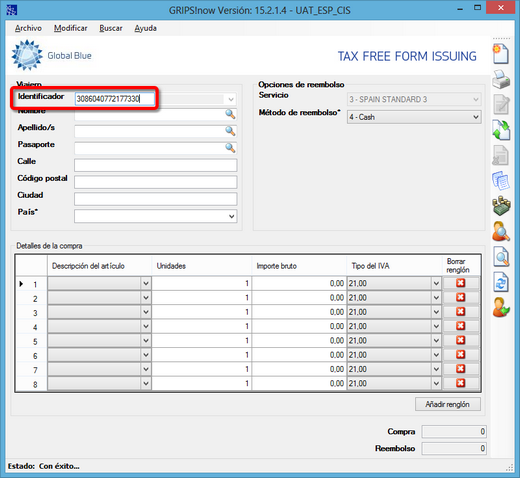Click the Pasaporte input field
520x478 pixels.
pyautogui.click(x=155, y=148)
